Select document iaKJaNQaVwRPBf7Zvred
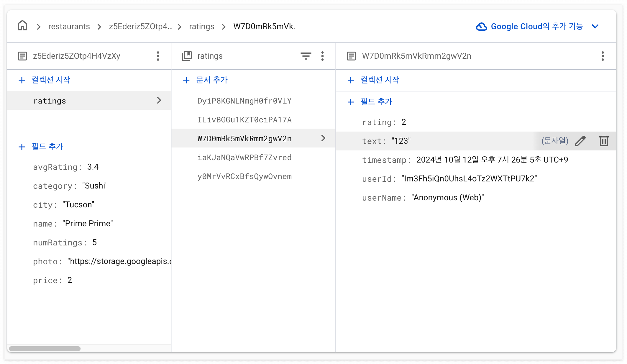Screen dimensions: 627x364 244,158
